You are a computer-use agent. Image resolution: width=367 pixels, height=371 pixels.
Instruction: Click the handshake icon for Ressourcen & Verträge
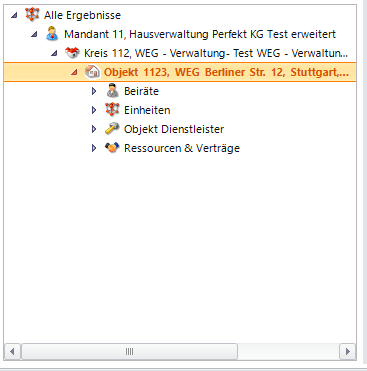112,148
